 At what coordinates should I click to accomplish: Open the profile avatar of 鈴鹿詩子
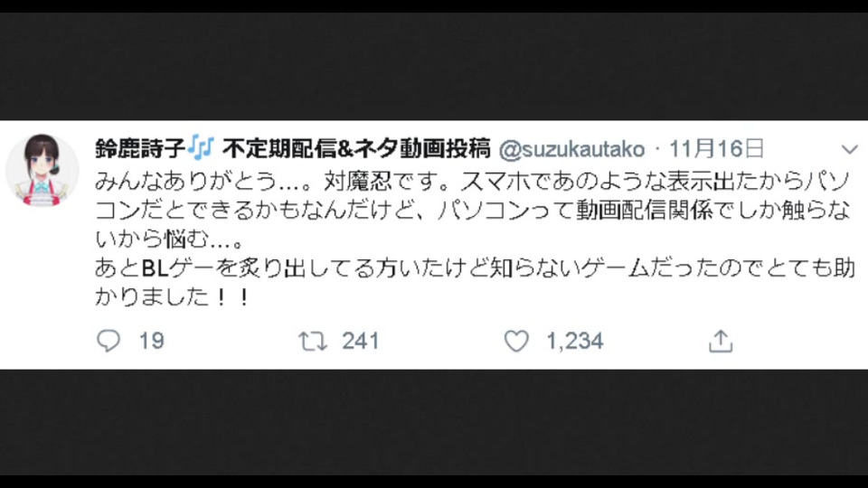(42, 170)
